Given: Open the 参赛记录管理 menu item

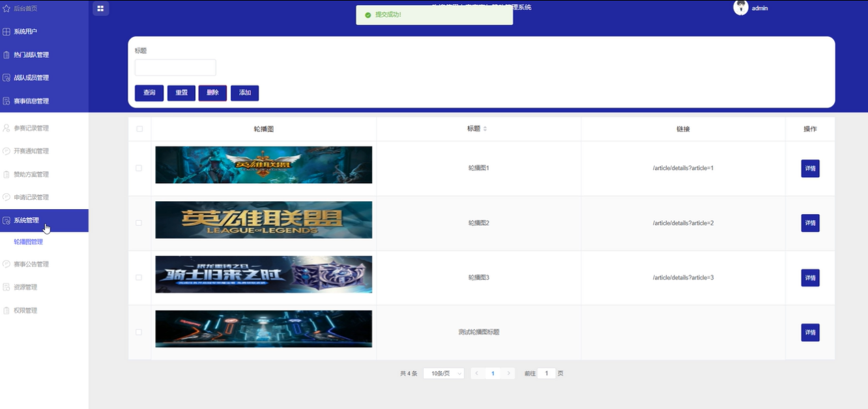Looking at the screenshot, I should point(44,128).
